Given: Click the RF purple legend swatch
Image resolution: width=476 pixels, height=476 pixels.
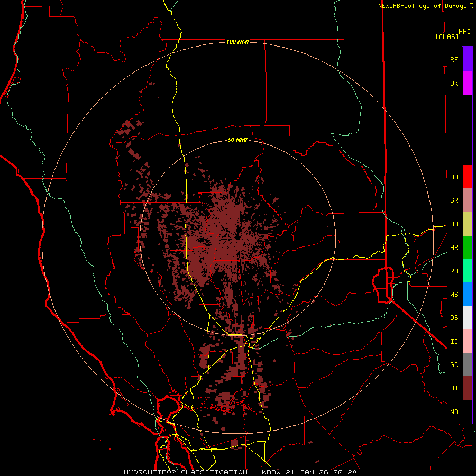Looking at the screenshot, I should click(467, 59).
